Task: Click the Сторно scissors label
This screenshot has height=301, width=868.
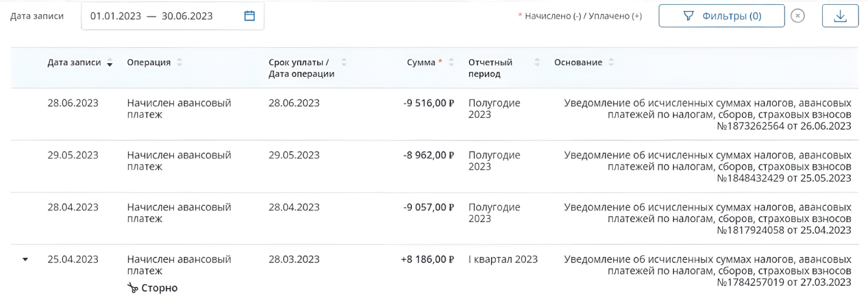Action: click(152, 288)
